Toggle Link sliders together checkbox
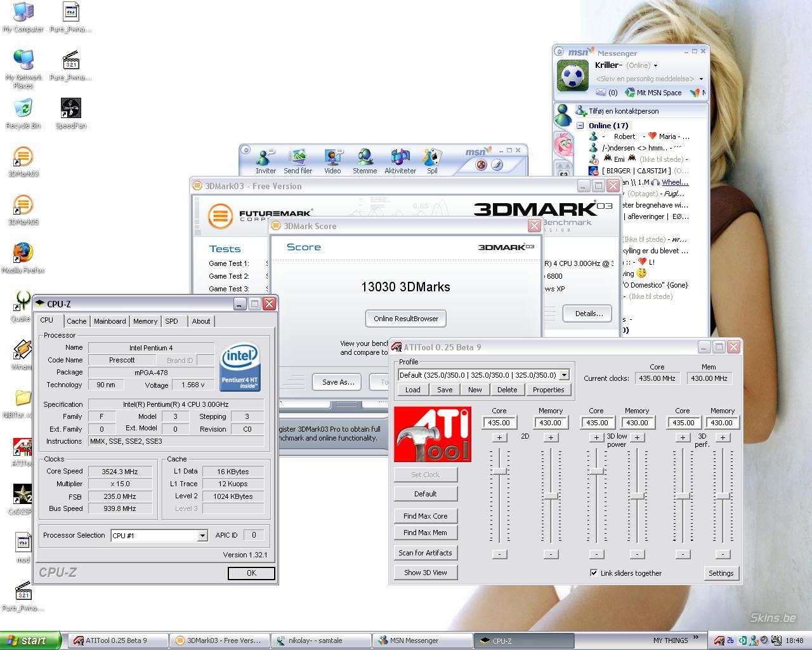 [x=594, y=573]
